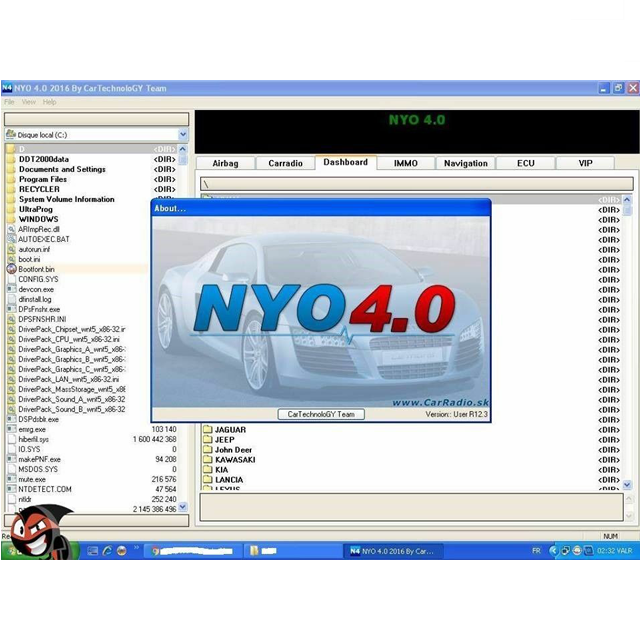The image size is (640, 640).
Task: Select the DPSFNSHR.INI file
Action: coord(42,319)
